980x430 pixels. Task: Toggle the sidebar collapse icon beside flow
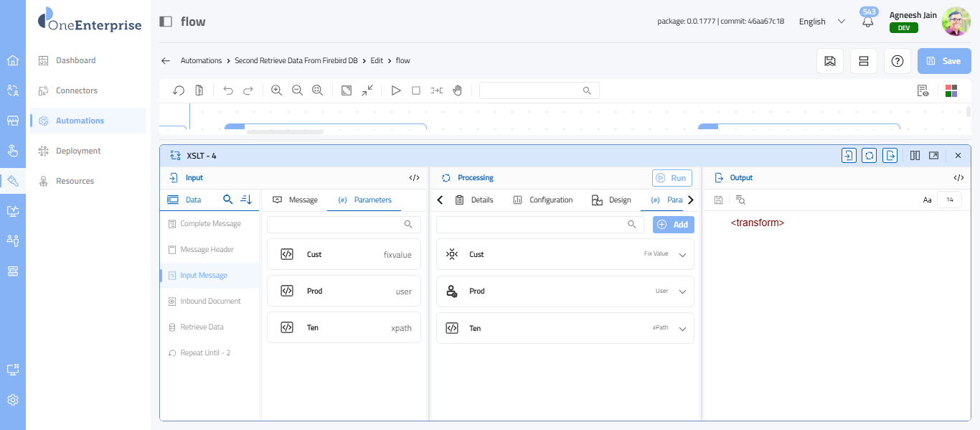coord(166,22)
